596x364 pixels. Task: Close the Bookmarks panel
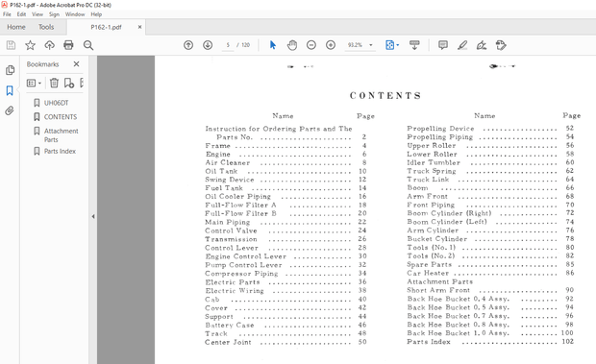[x=76, y=64]
